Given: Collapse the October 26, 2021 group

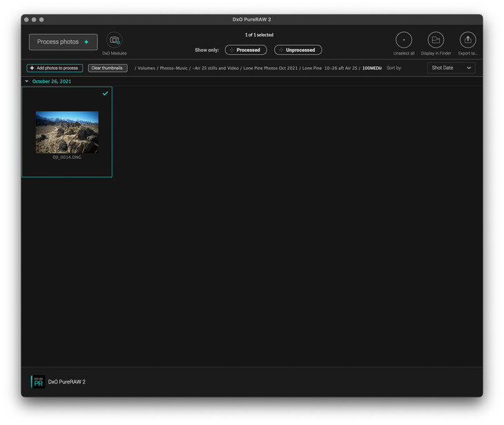Looking at the screenshot, I should pyautogui.click(x=27, y=82).
